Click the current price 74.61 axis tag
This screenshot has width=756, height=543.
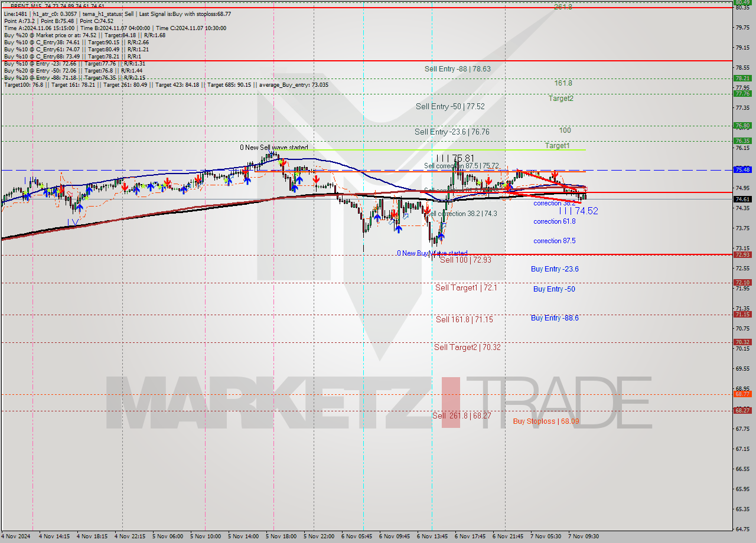pyautogui.click(x=742, y=199)
